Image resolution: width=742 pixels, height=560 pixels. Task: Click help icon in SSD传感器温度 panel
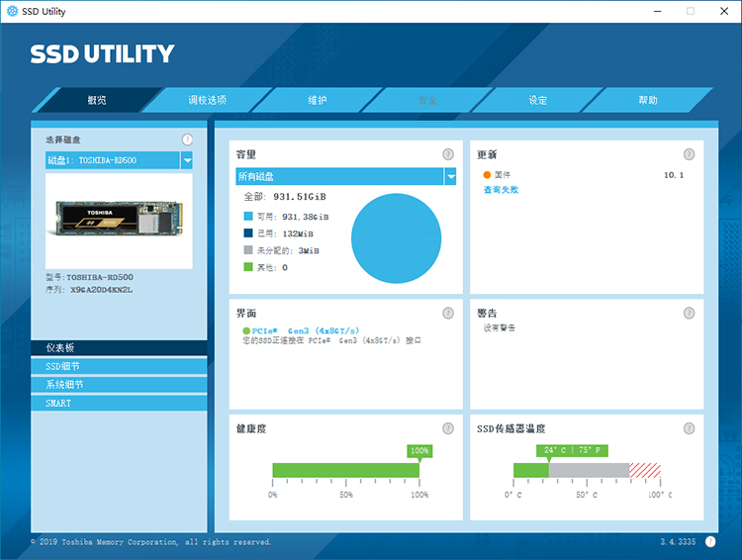point(689,428)
